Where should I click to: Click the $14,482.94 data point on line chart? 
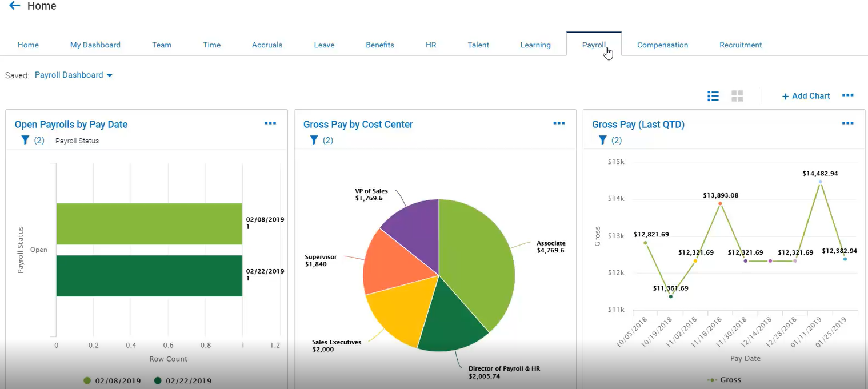click(x=820, y=182)
